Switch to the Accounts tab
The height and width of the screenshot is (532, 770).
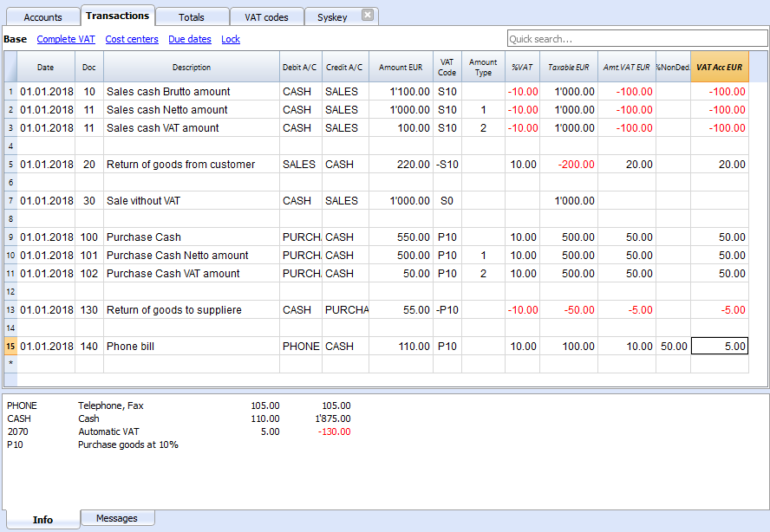click(42, 17)
